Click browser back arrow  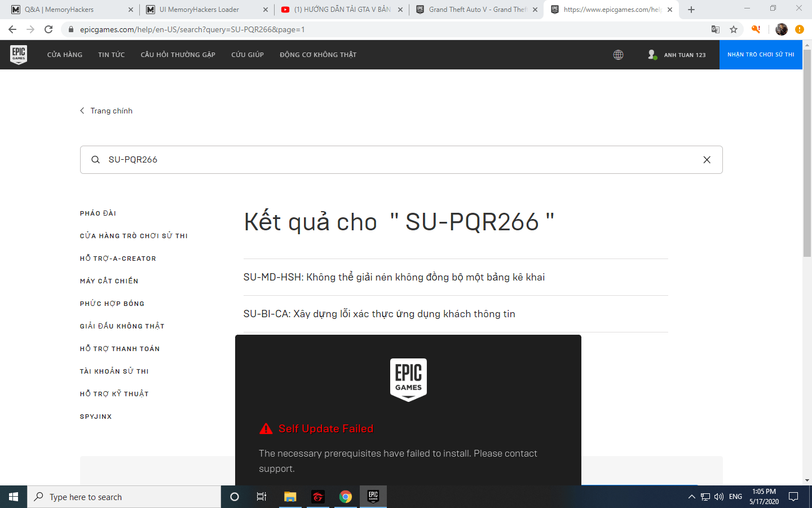(12, 29)
